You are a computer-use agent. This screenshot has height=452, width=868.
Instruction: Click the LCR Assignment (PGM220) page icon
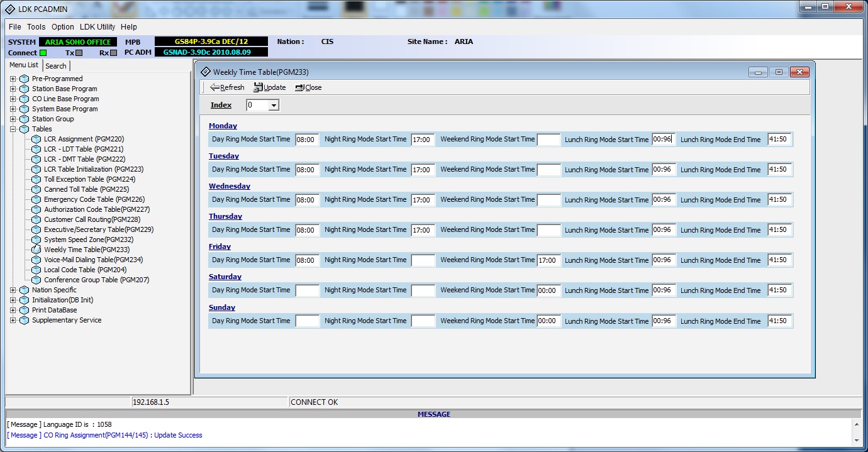pos(36,139)
